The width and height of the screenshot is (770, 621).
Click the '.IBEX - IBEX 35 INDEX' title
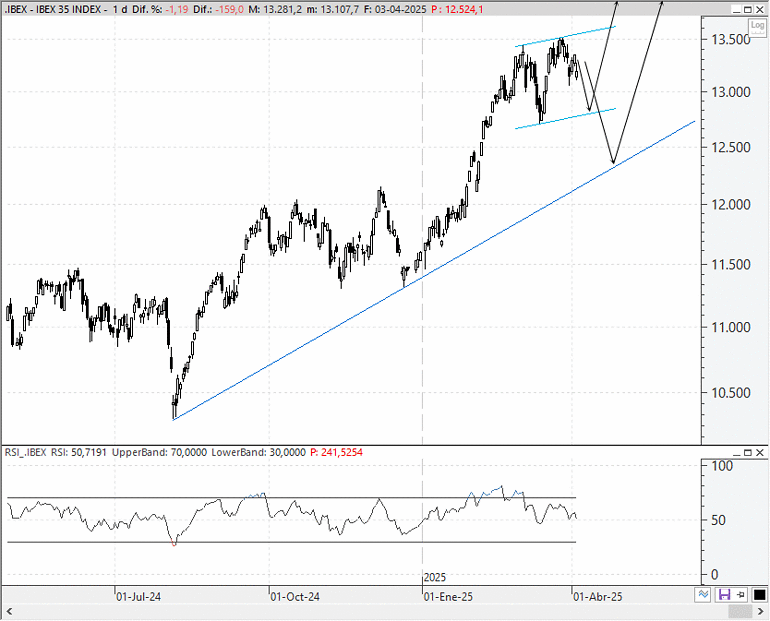tap(53, 9)
